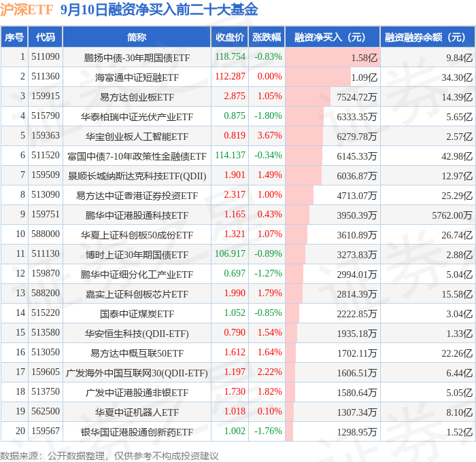Select 华夏中证机器人ETF name cell
The height and width of the screenshot is (462, 476).
pyautogui.click(x=137, y=412)
